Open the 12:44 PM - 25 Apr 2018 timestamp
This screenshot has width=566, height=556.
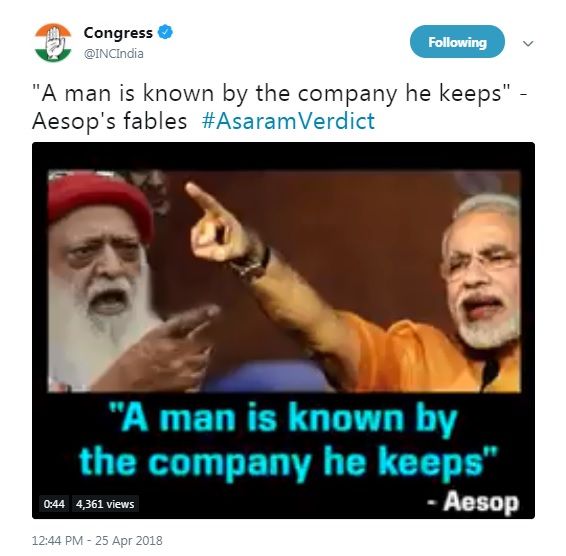pos(97,541)
